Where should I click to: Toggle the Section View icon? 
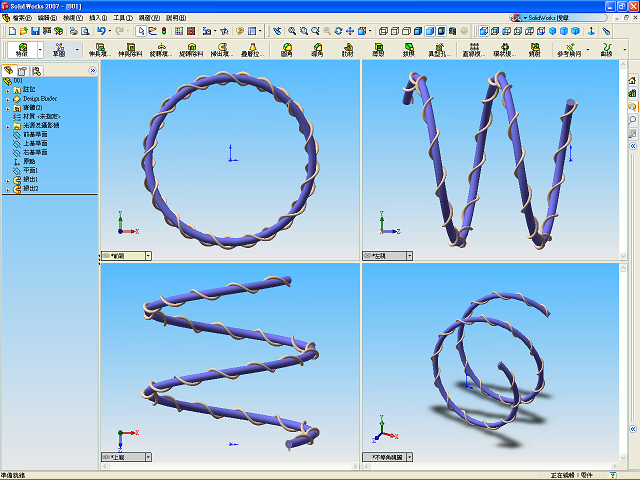[x=453, y=31]
